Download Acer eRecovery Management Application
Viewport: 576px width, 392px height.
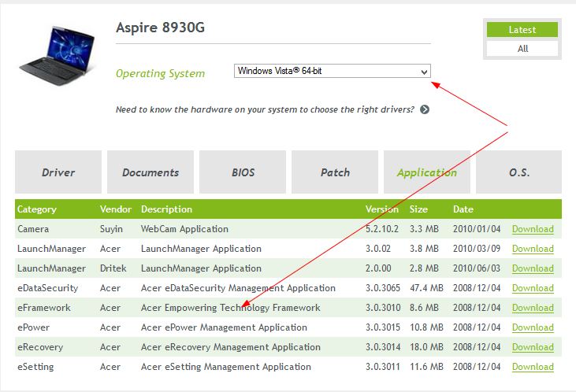pyautogui.click(x=533, y=347)
